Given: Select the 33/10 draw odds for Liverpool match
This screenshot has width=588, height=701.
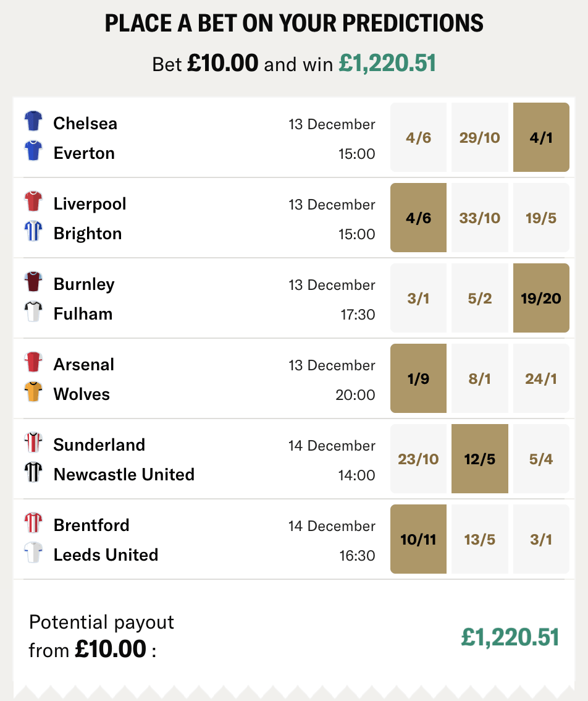Looking at the screenshot, I should 480,218.
